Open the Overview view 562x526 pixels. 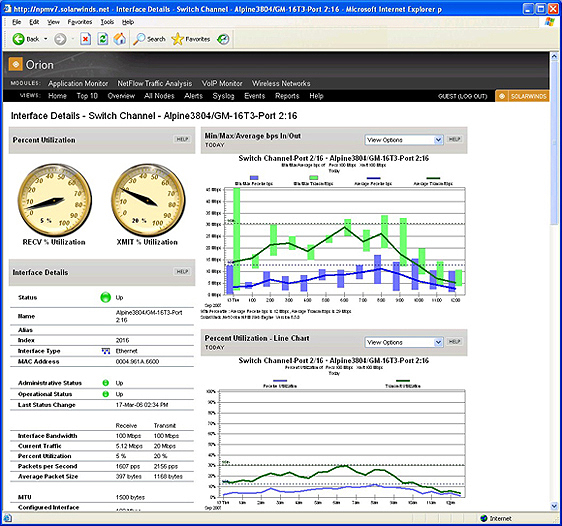coord(121,96)
